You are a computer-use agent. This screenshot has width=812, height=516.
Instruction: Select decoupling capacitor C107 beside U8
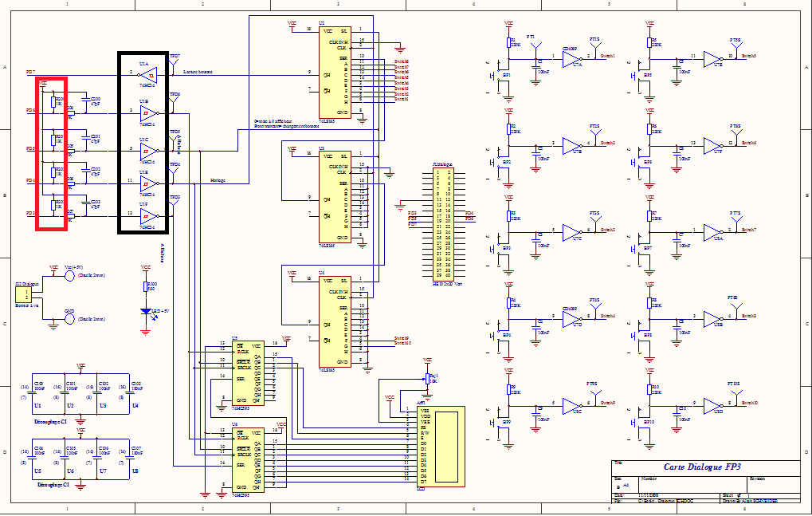(129, 458)
